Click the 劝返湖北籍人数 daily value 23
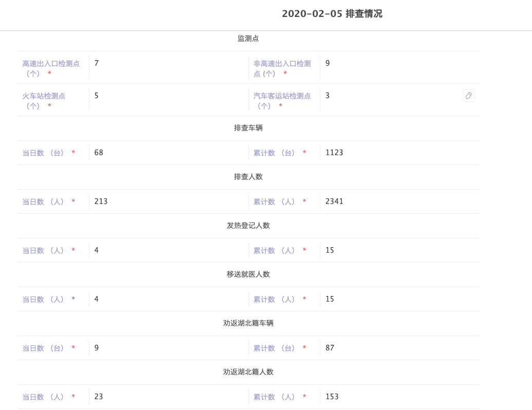Viewport: 532px width, 410px height. [99, 397]
